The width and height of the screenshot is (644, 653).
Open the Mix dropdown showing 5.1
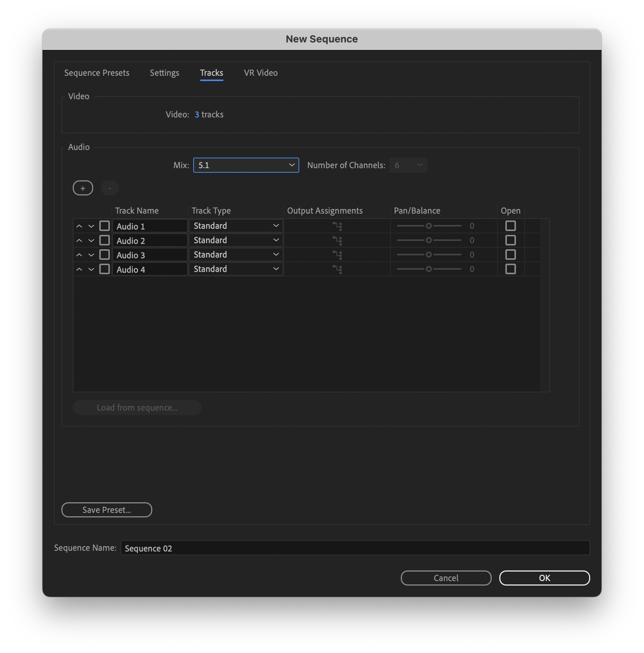pos(246,165)
